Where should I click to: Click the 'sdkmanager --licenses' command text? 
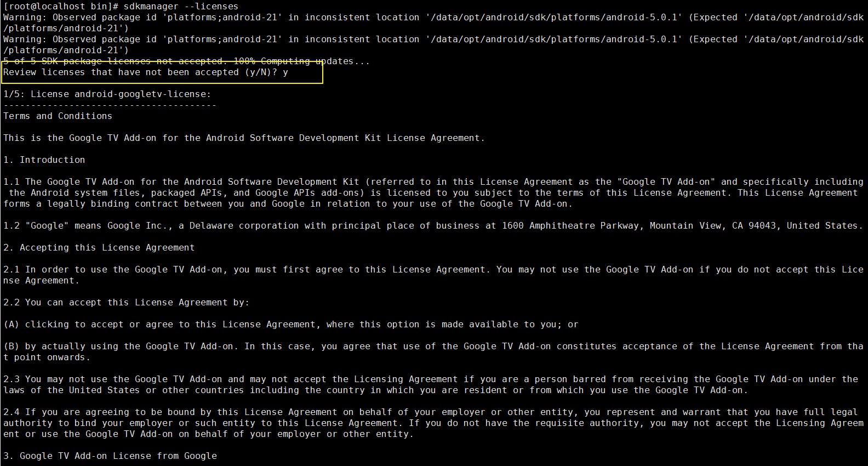181,7
